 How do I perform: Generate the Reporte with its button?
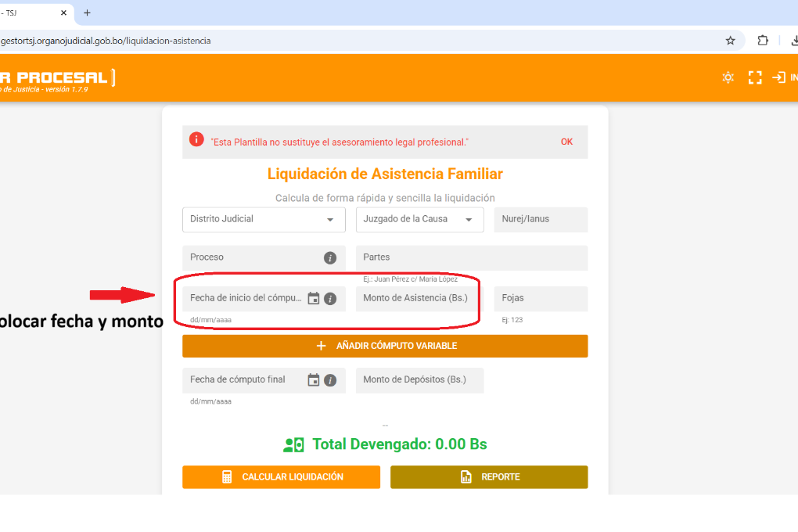pyautogui.click(x=489, y=477)
